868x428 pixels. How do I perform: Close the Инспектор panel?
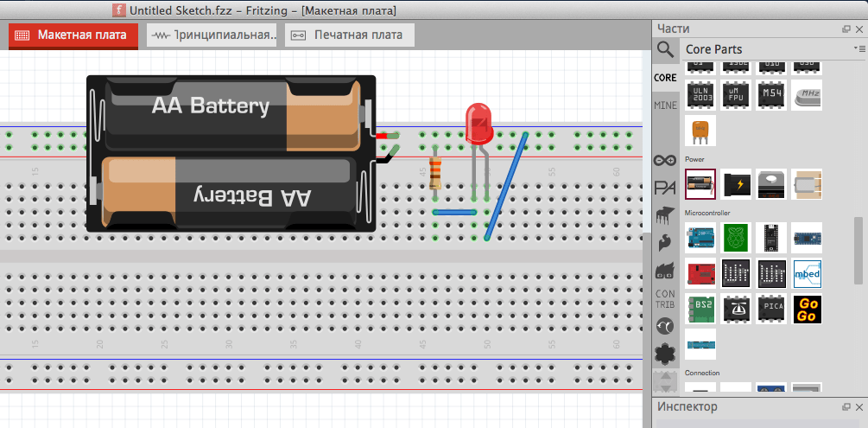tap(858, 406)
